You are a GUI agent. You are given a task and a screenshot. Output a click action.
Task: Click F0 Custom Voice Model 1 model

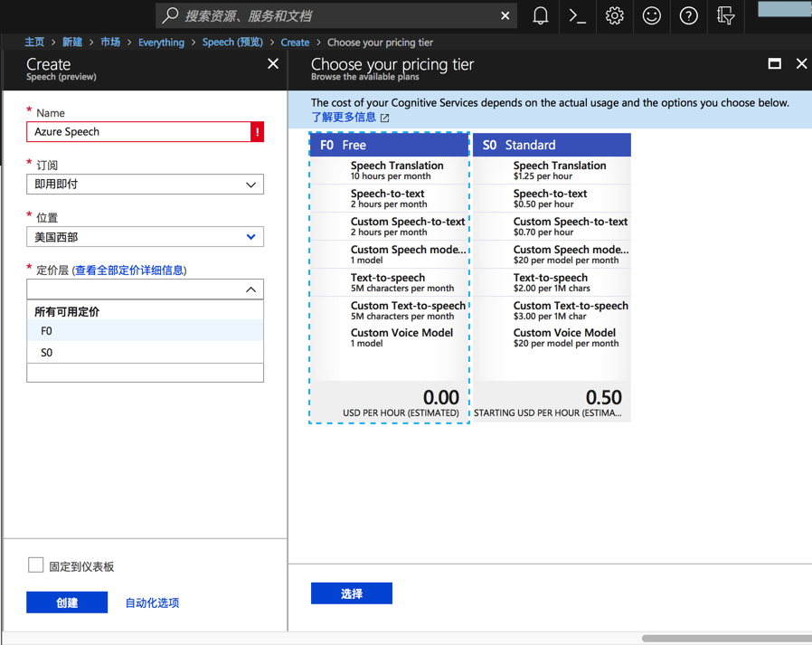(390, 337)
